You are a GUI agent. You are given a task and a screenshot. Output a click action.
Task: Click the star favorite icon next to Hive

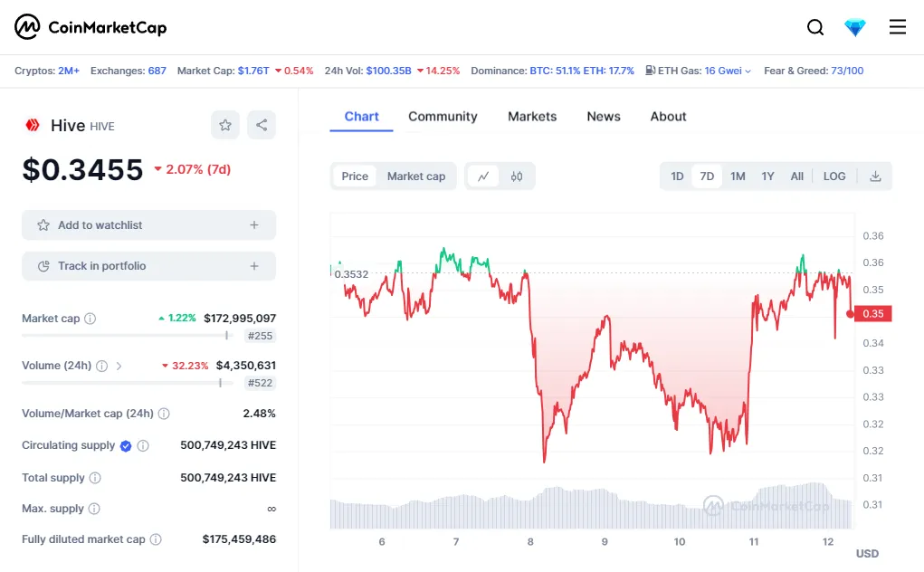point(225,125)
